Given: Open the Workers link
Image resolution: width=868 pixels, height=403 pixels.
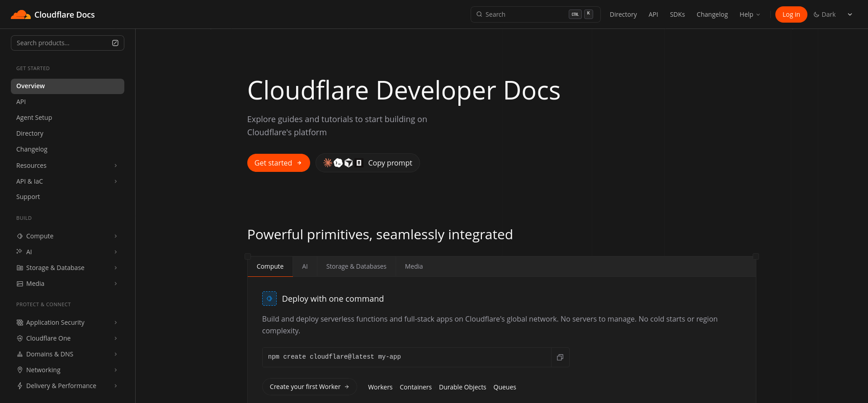Looking at the screenshot, I should coord(380,387).
